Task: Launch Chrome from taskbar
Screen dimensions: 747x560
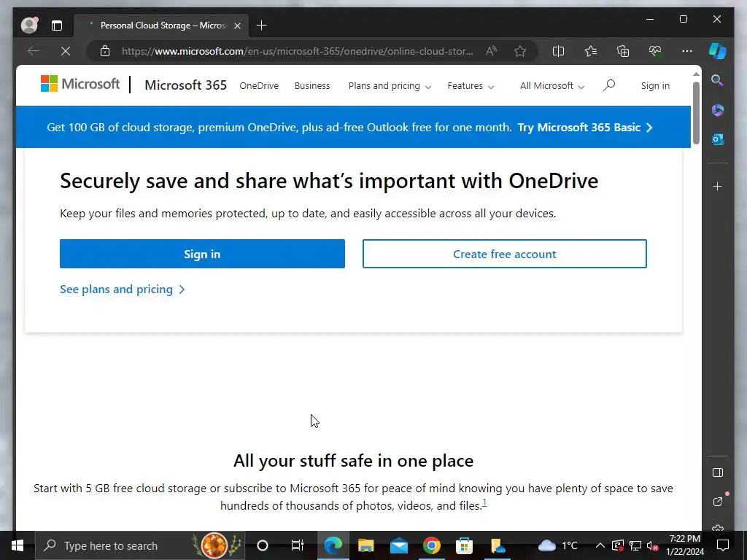Action: (432, 545)
